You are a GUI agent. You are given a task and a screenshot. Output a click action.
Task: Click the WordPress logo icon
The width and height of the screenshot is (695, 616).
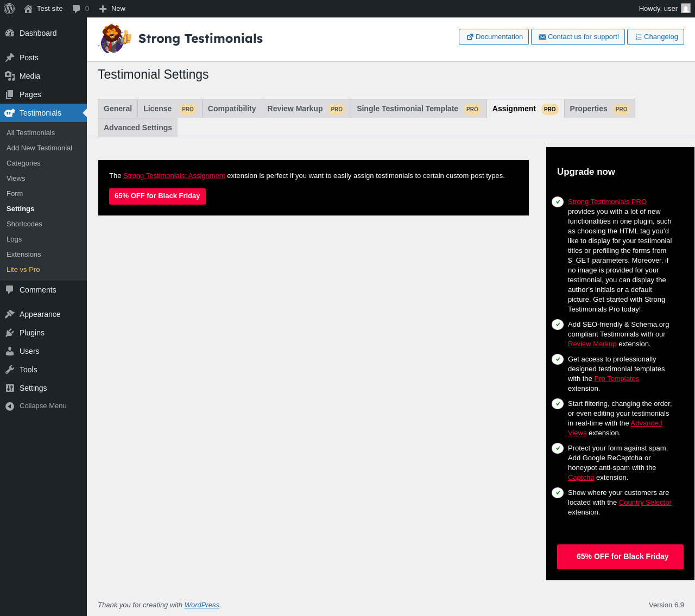coord(9,9)
